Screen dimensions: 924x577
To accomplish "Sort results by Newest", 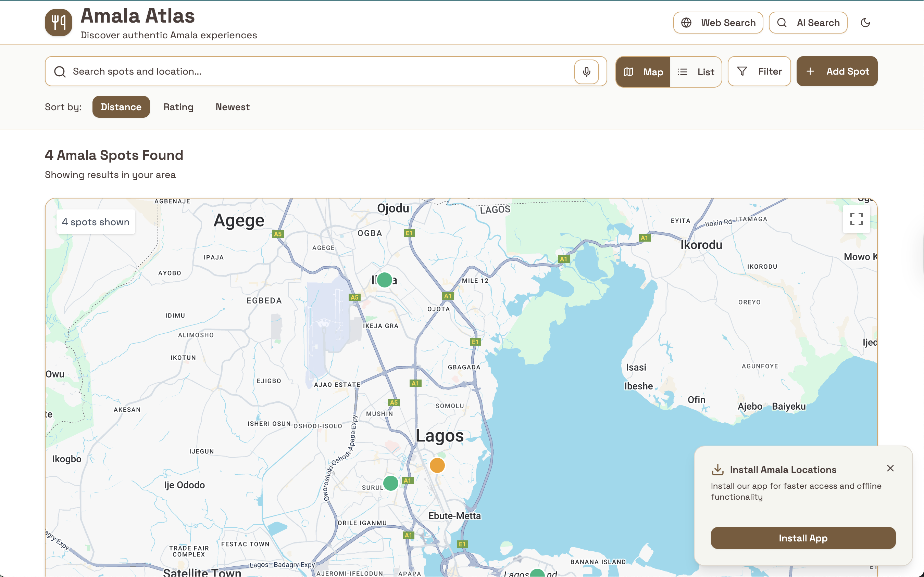I will (x=232, y=107).
